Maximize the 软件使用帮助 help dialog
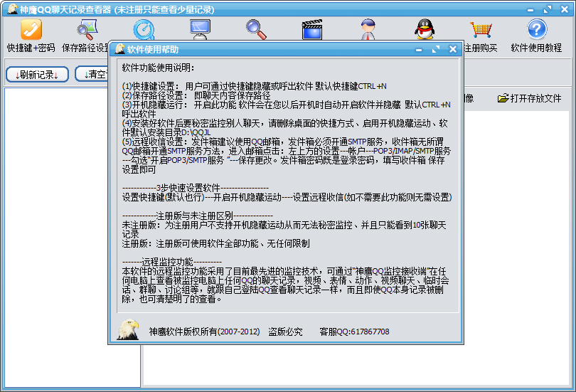Image resolution: width=576 pixels, height=392 pixels. pos(436,49)
